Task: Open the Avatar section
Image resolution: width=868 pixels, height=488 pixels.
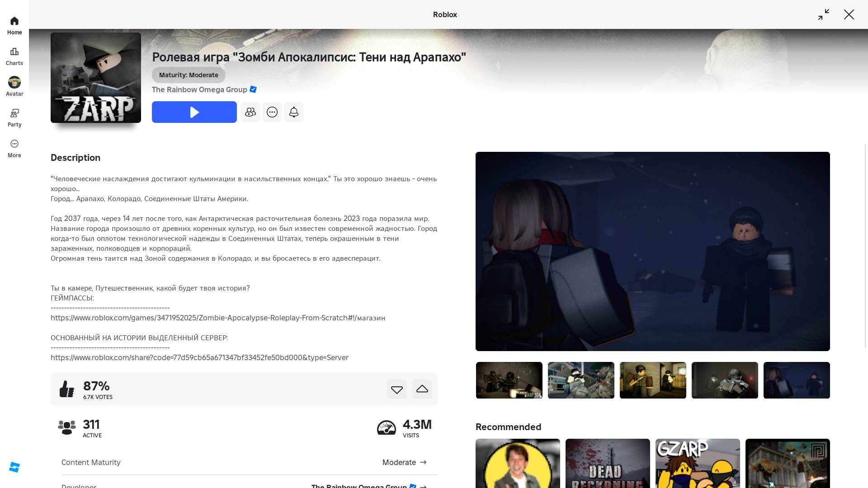Action: pyautogui.click(x=14, y=87)
